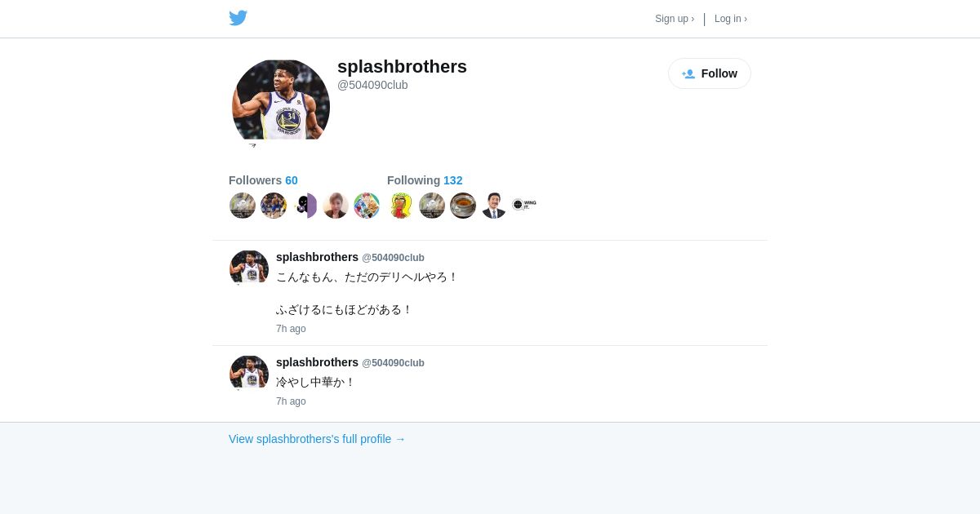Open the Following 132 list
The height and width of the screenshot is (514, 980).
[425, 180]
